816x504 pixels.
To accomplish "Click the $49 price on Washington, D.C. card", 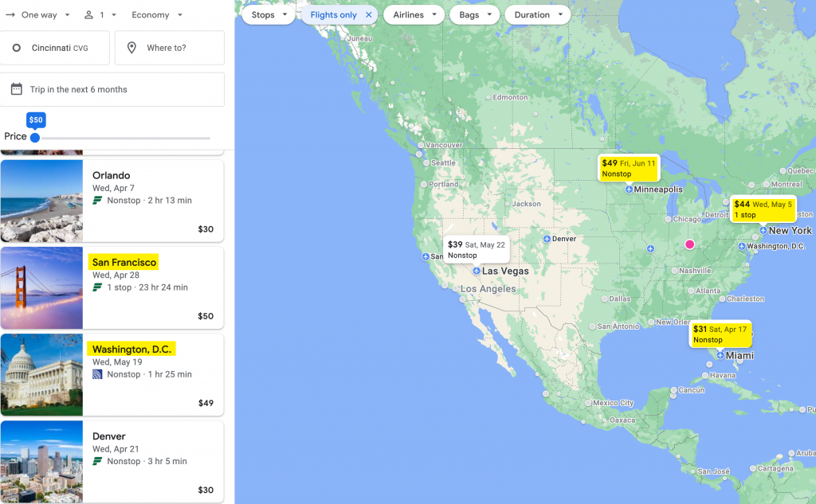I will click(x=206, y=403).
